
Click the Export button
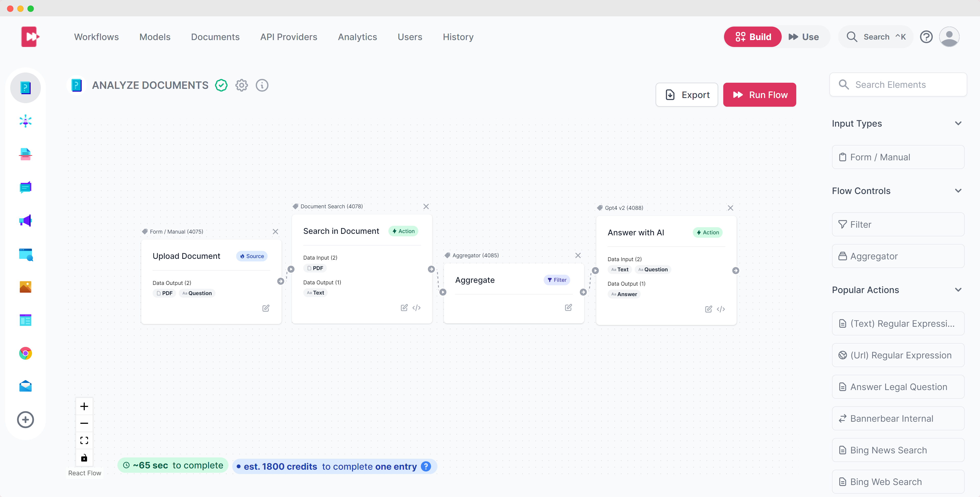tap(687, 95)
